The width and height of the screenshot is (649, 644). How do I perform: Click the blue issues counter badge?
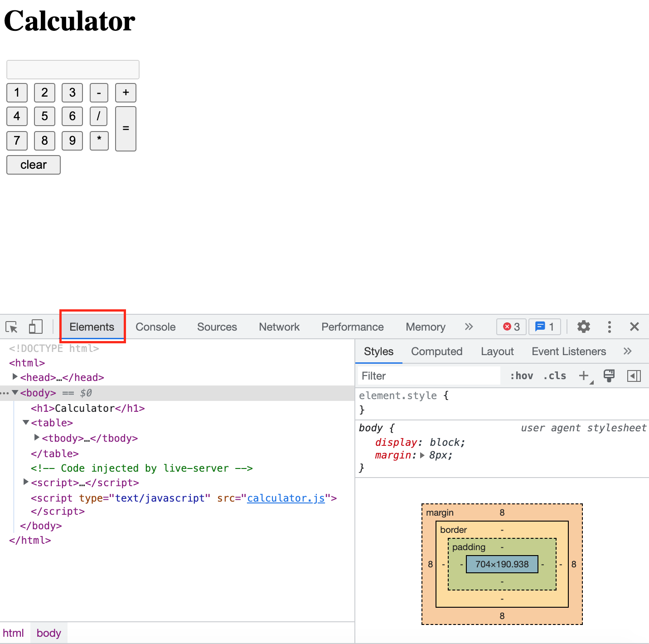pyautogui.click(x=545, y=327)
